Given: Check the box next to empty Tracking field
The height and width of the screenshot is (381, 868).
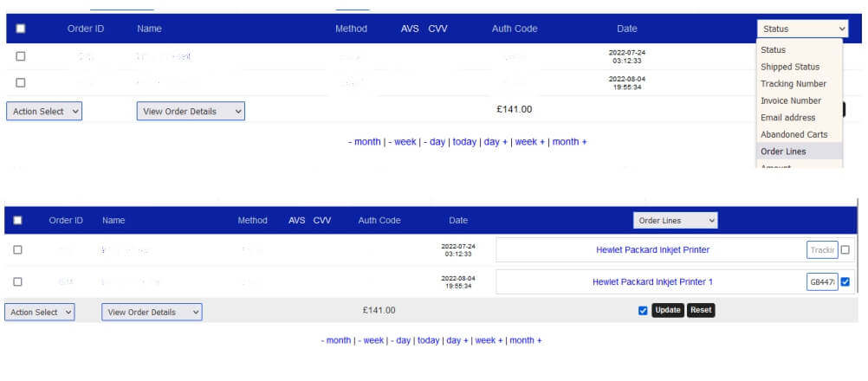Looking at the screenshot, I should pos(845,250).
